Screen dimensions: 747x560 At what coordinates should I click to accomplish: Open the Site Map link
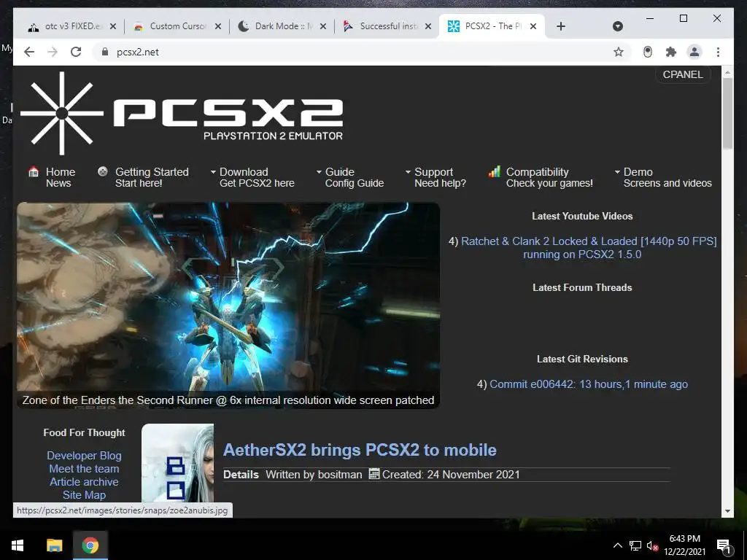point(85,495)
